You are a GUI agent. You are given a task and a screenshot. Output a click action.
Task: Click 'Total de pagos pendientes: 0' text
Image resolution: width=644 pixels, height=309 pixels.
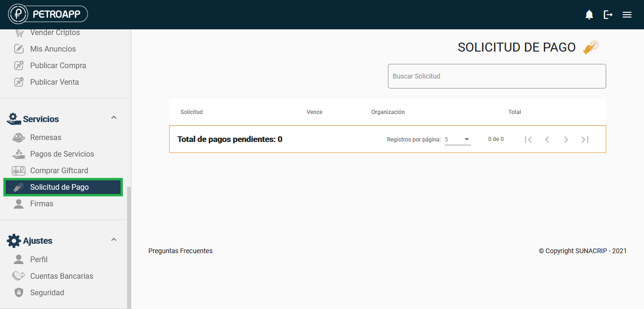coord(230,139)
